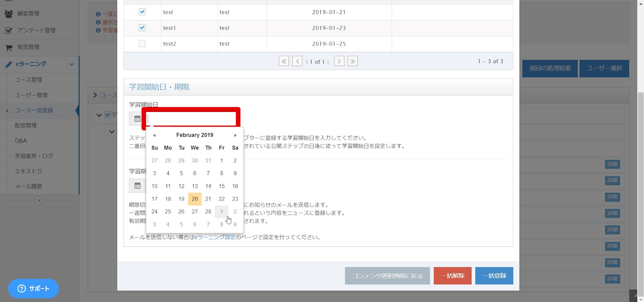
Task: Pick February 28 in the datepicker
Action: tap(208, 212)
